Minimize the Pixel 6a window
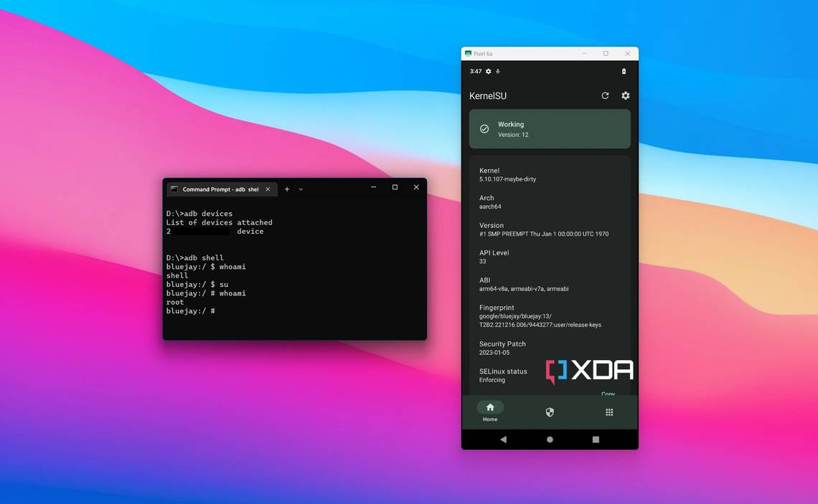Screen dimensions: 818x504 [x=584, y=54]
